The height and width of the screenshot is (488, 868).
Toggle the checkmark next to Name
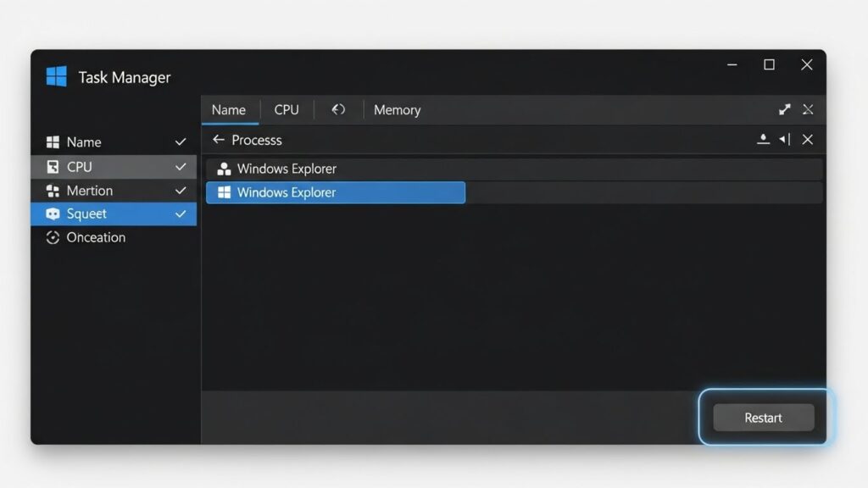pos(181,142)
